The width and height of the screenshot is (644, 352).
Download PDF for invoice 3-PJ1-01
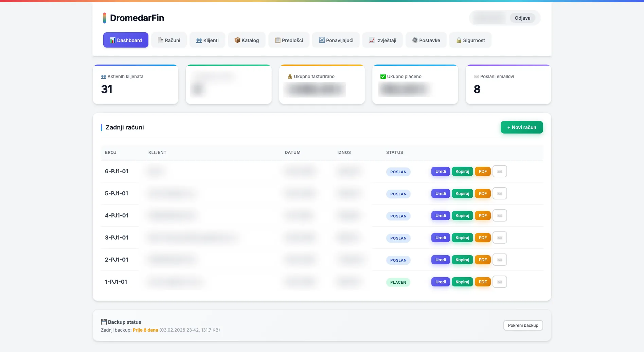[x=483, y=238]
